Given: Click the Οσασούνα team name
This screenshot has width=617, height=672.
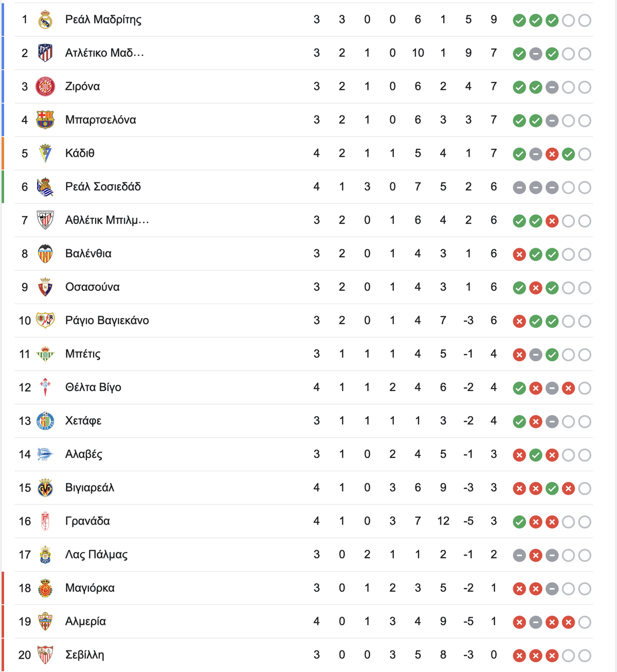Looking at the screenshot, I should [92, 287].
